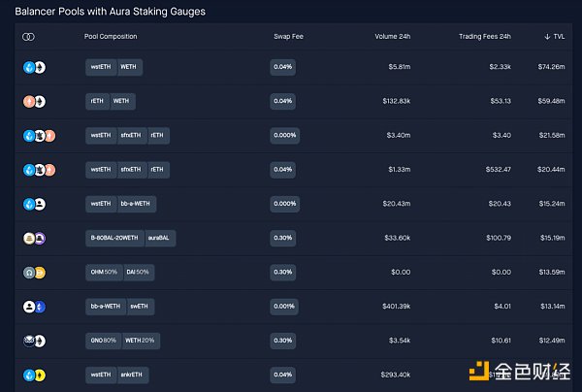Viewport: 582px width, 392px height.
Task: Click the GNO 80% token chip
Action: click(104, 341)
